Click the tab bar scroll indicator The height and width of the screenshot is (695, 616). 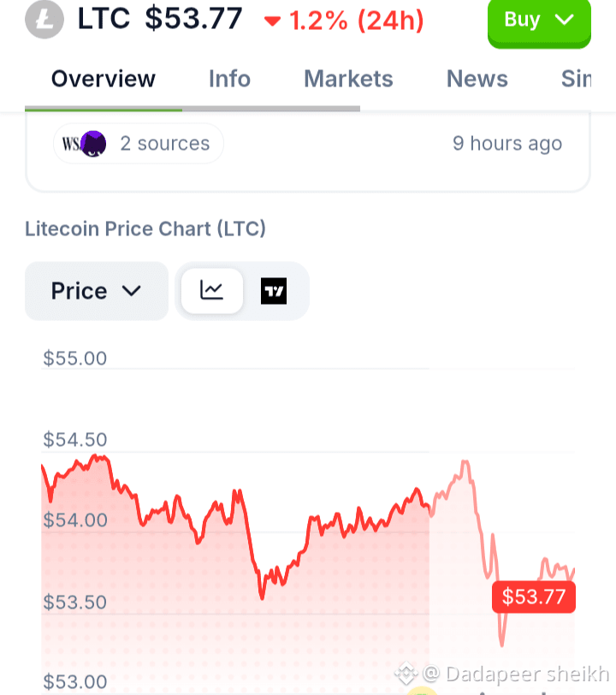192,109
